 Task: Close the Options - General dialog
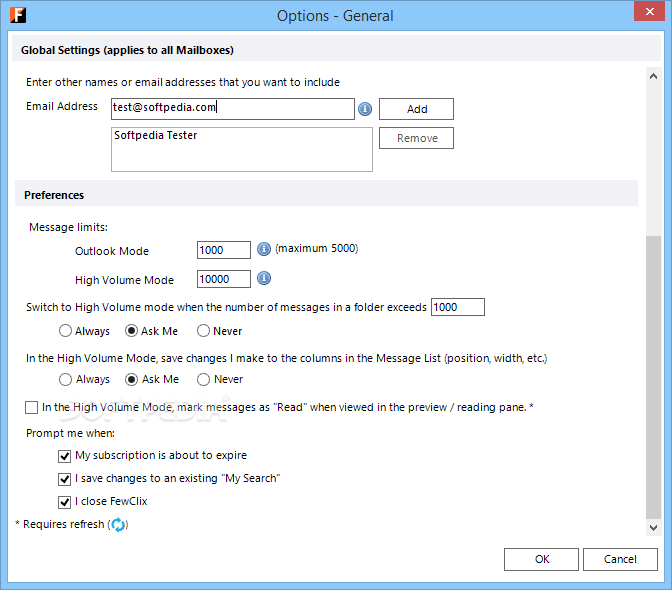click(x=649, y=11)
